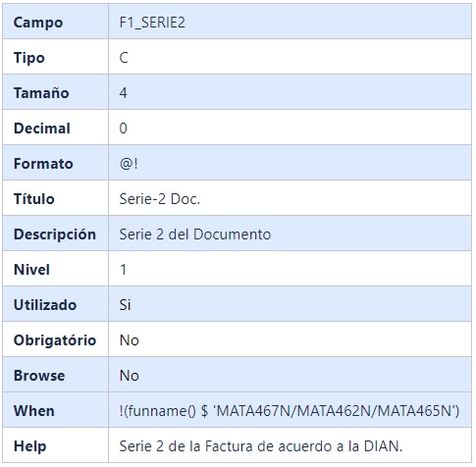476x467 pixels.
Task: Click the Browse row label
Action: (39, 376)
